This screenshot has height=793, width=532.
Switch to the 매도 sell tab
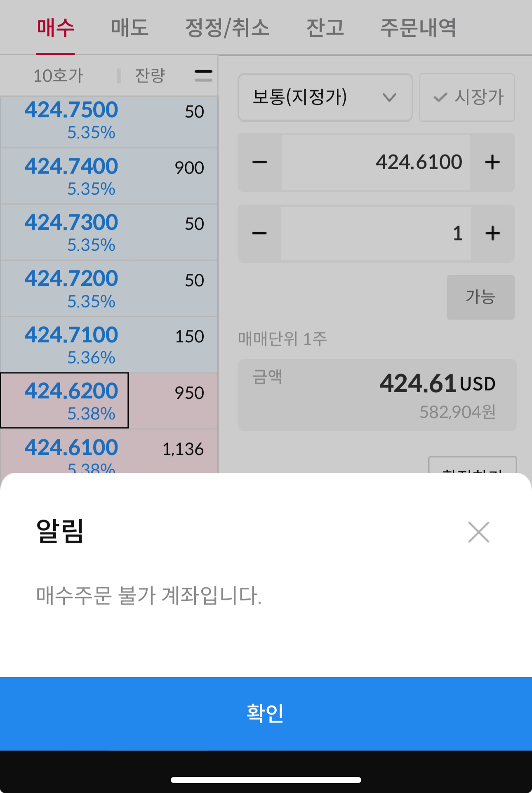coord(130,28)
